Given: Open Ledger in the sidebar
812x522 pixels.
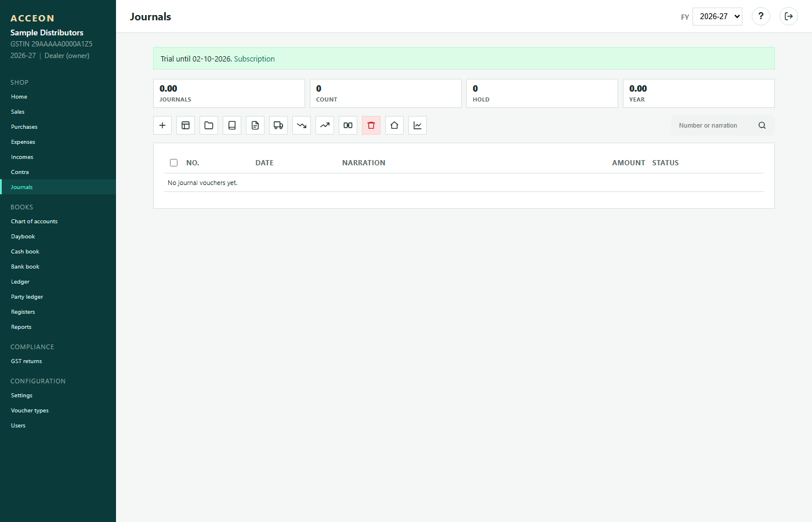Looking at the screenshot, I should click(58, 282).
